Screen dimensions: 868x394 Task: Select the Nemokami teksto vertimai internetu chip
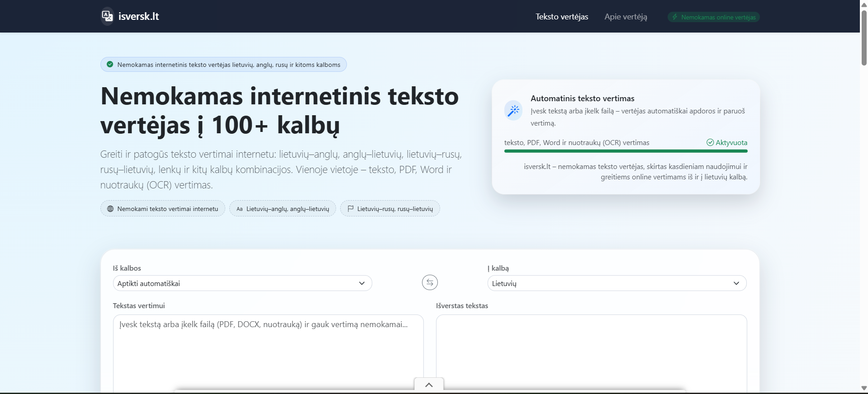click(163, 208)
